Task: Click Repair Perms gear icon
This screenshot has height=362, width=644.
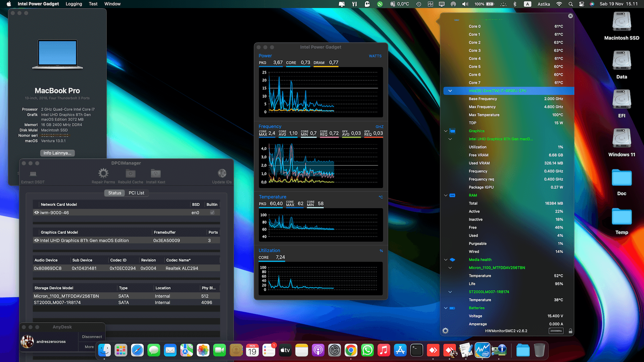Action: pos(103,173)
